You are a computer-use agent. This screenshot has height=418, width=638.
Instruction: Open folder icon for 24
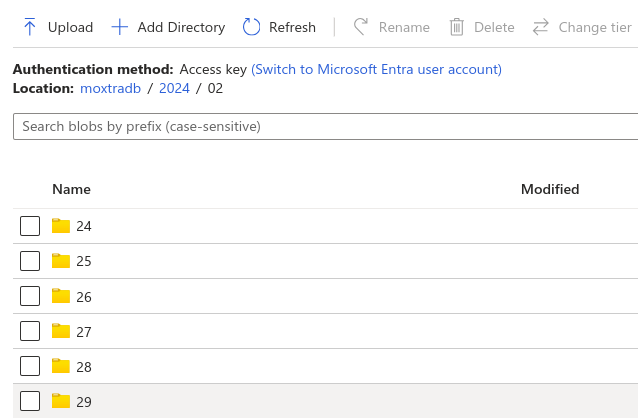[61, 226]
